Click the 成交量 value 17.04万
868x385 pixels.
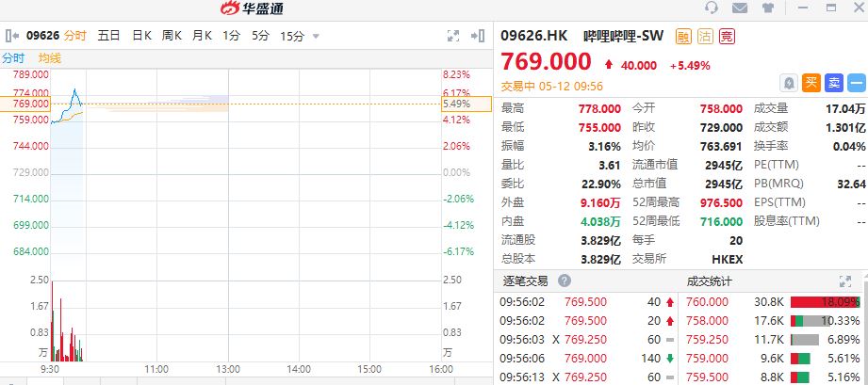pos(845,108)
